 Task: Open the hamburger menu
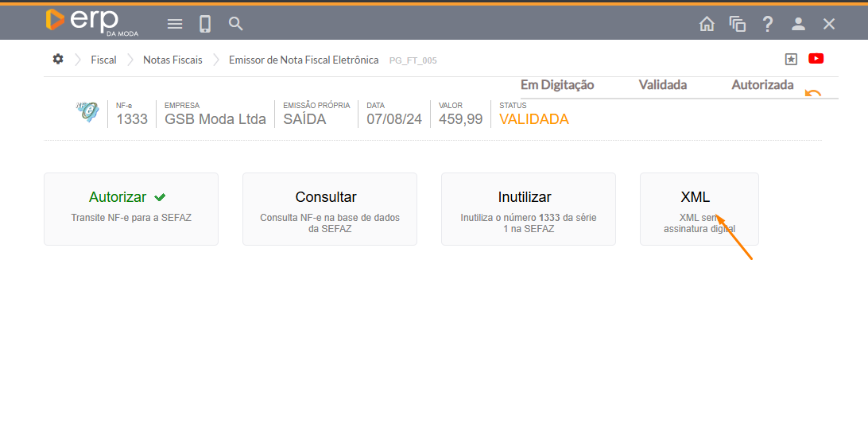175,24
